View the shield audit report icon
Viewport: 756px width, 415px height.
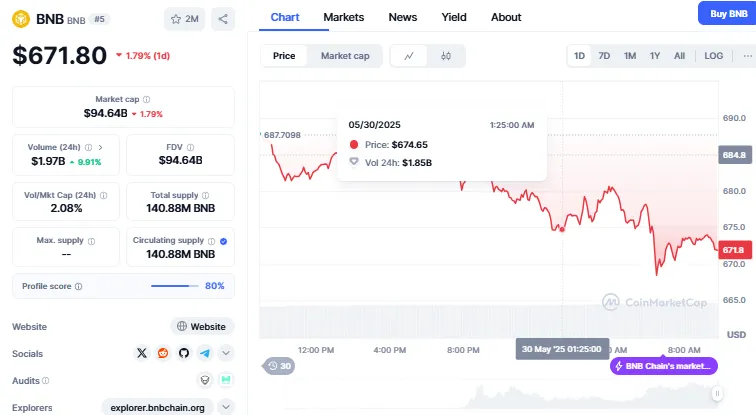[205, 380]
